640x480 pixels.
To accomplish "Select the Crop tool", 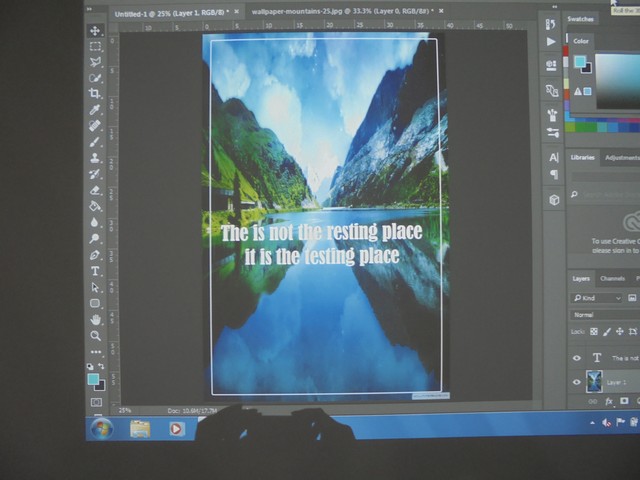I will (x=96, y=94).
